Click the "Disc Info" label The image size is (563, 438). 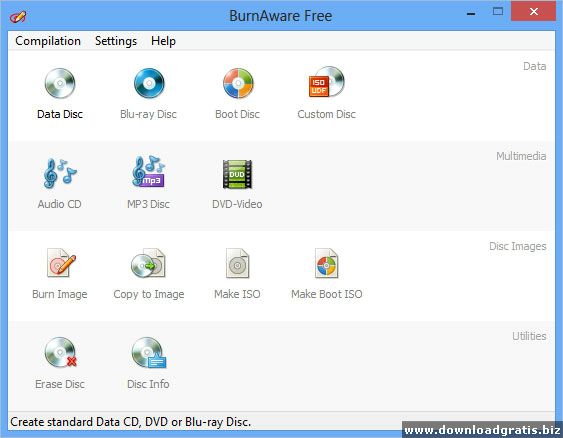(x=148, y=384)
